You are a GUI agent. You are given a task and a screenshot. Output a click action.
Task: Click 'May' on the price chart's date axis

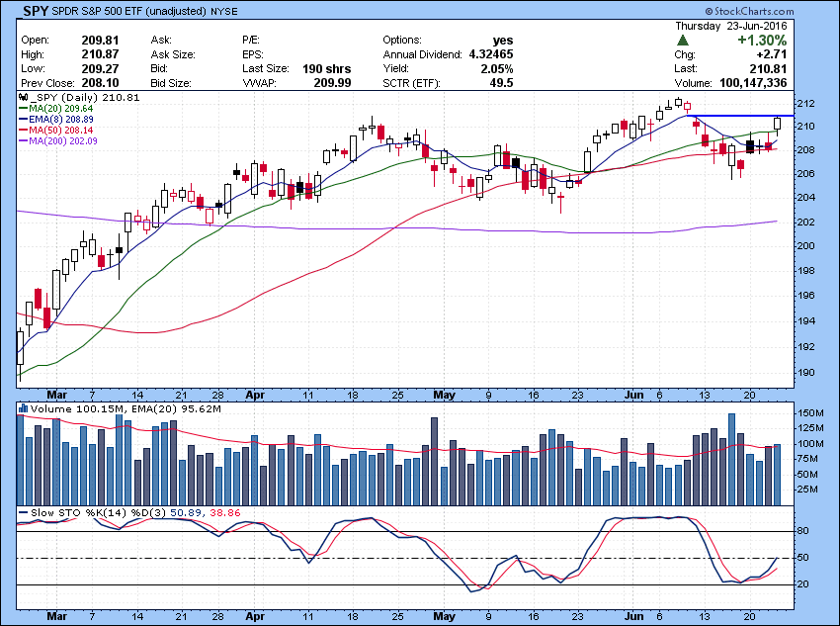click(444, 395)
